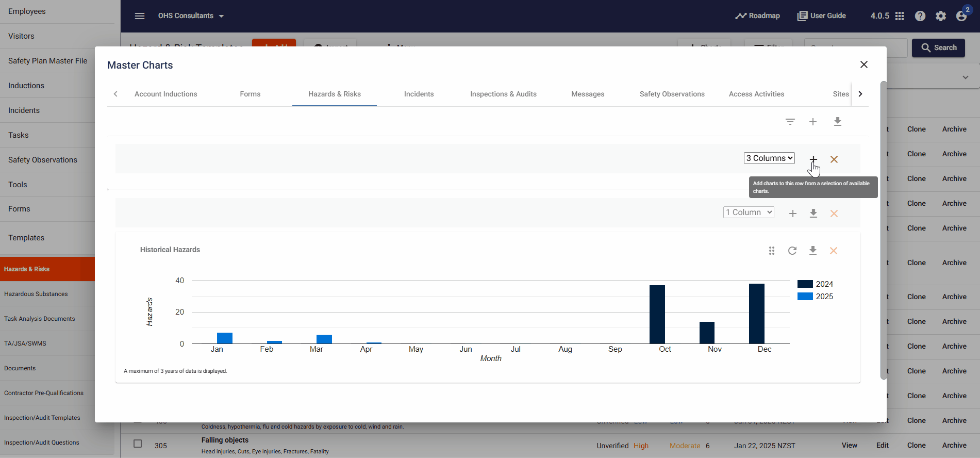Toggle 2024 series in chart legend
Screen dimensions: 980x458
815,284
